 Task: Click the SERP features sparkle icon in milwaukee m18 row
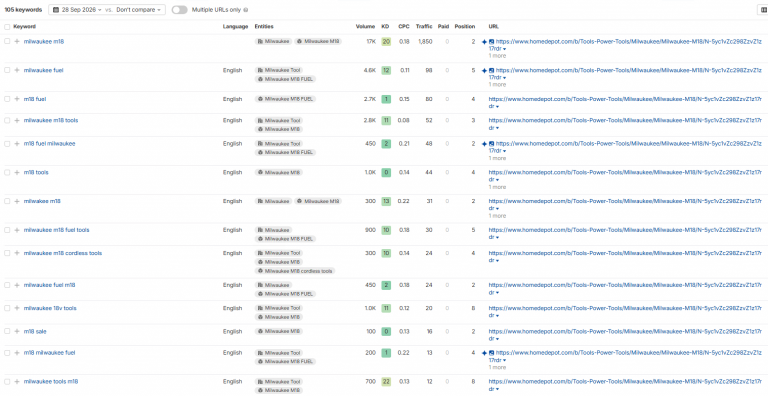(484, 42)
